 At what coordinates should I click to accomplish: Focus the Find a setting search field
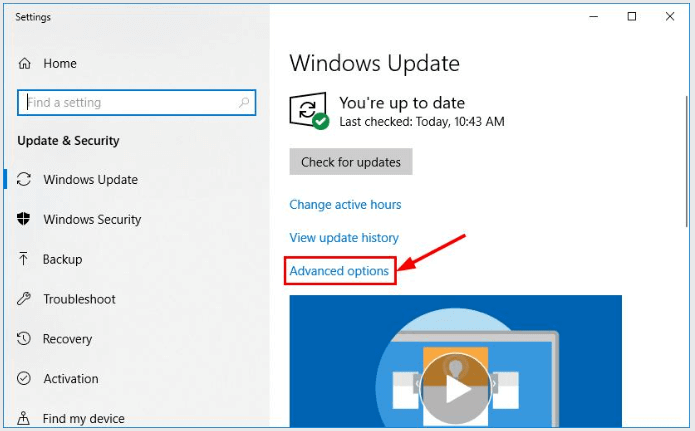coord(137,102)
